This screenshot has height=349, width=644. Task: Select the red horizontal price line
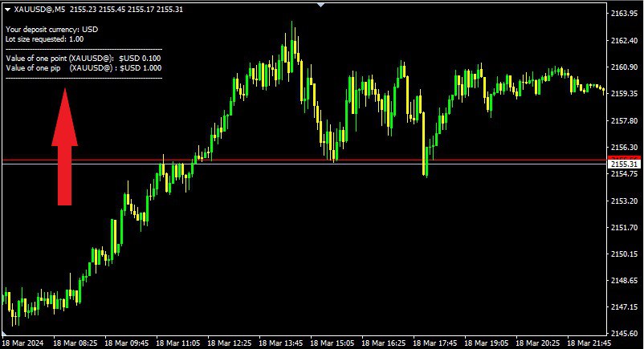tap(304, 160)
